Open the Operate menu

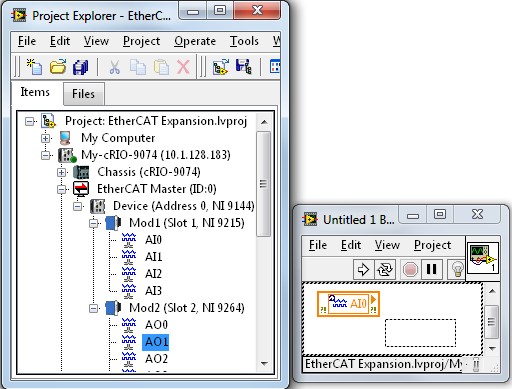tap(195, 41)
